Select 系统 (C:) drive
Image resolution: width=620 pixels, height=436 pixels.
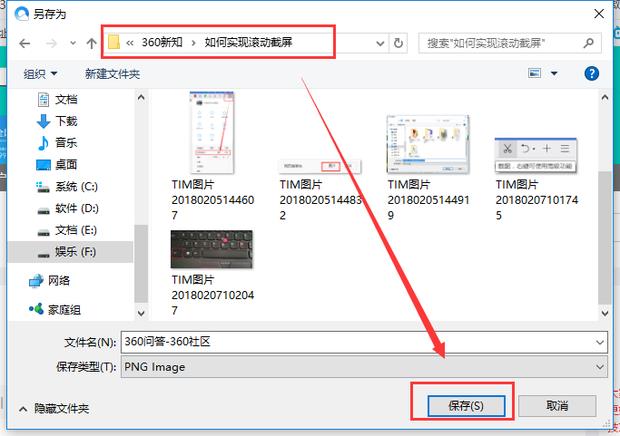(x=75, y=187)
